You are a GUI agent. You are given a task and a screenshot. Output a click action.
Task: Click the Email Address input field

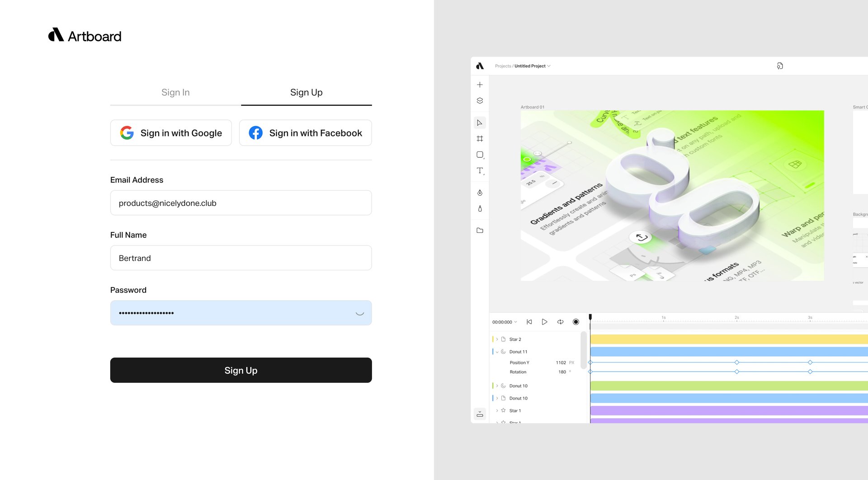click(241, 203)
